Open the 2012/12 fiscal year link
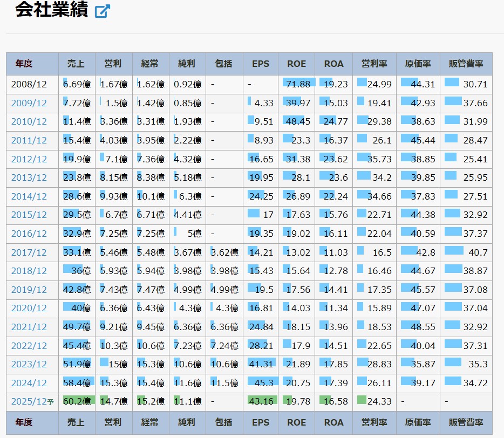The image size is (504, 438). click(29, 159)
